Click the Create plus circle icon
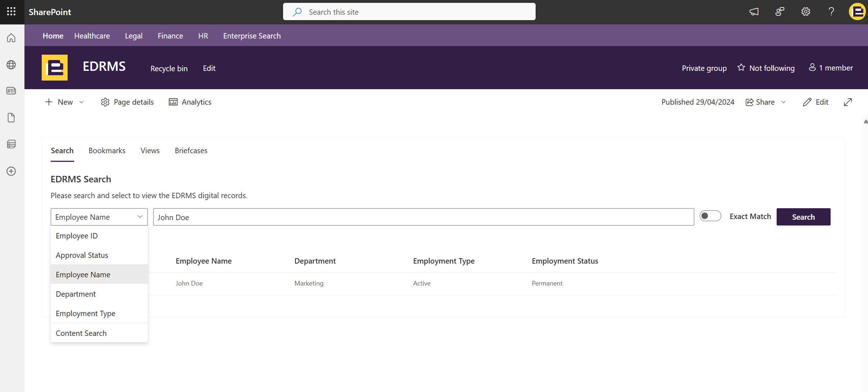Screen dimensions: 868x392 point(11,171)
